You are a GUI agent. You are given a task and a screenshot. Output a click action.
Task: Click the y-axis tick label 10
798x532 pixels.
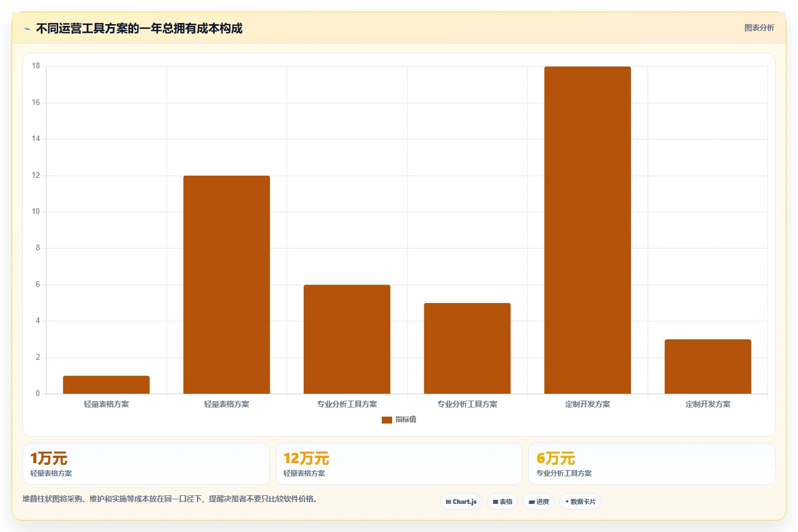pos(36,212)
